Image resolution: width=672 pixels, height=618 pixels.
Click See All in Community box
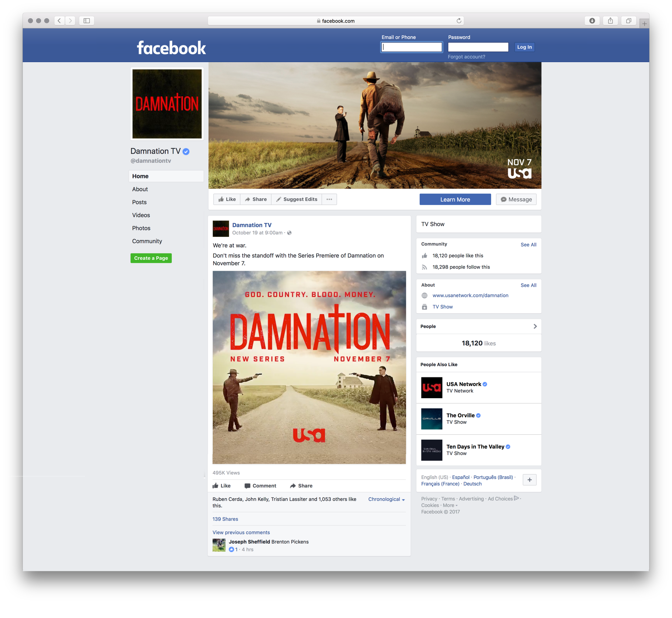pos(528,245)
